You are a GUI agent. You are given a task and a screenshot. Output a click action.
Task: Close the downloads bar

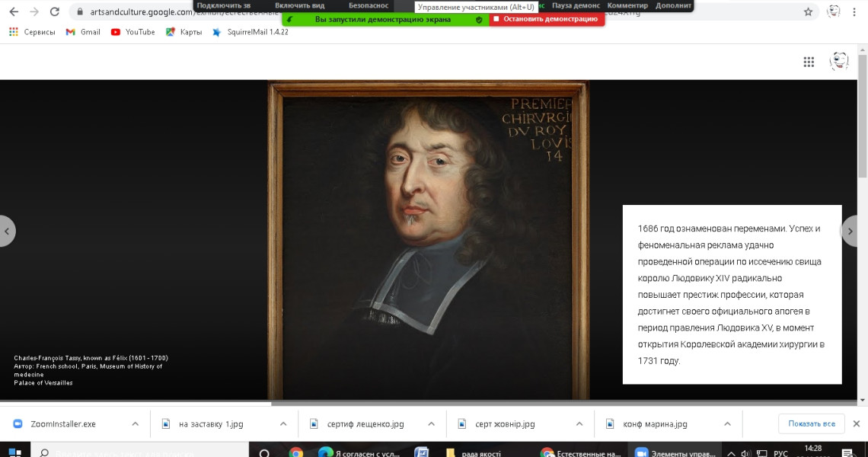[857, 423]
